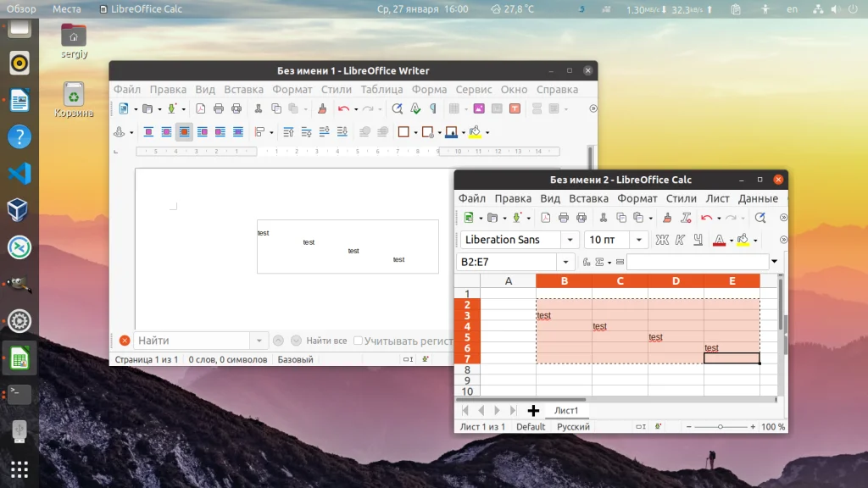868x488 pixels.
Task: Open the font color dropdown in Calc
Action: (733, 241)
